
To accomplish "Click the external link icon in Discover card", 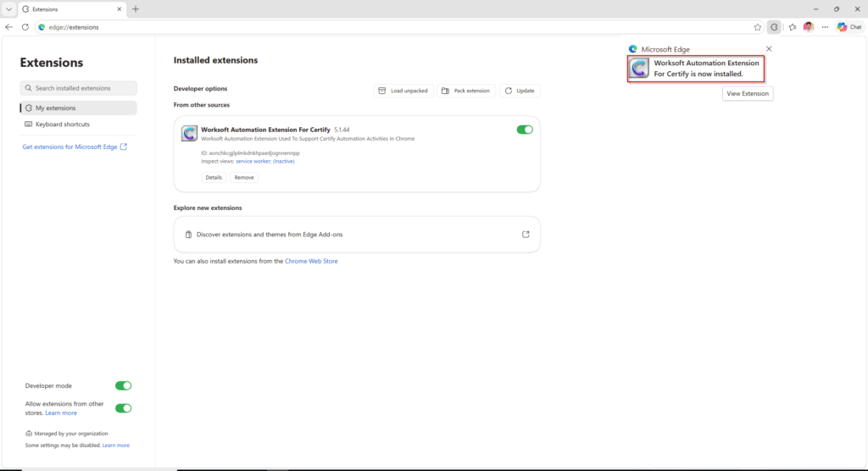I will (526, 235).
